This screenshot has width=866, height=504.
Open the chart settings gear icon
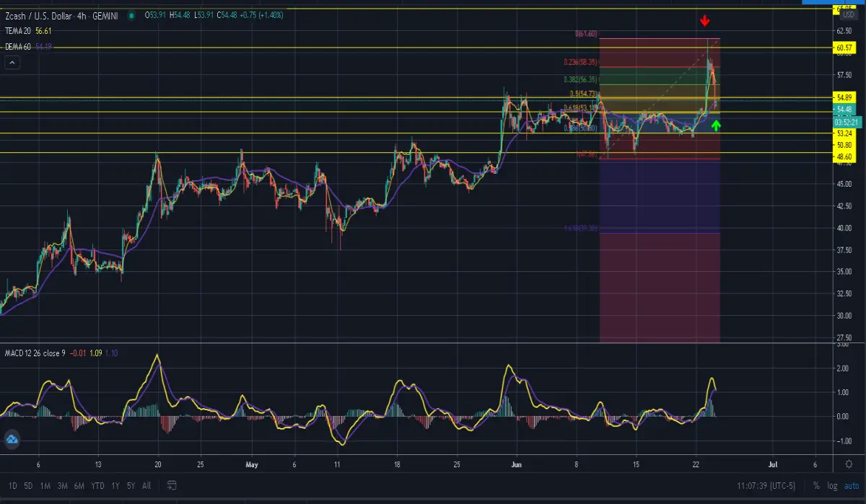point(849,464)
